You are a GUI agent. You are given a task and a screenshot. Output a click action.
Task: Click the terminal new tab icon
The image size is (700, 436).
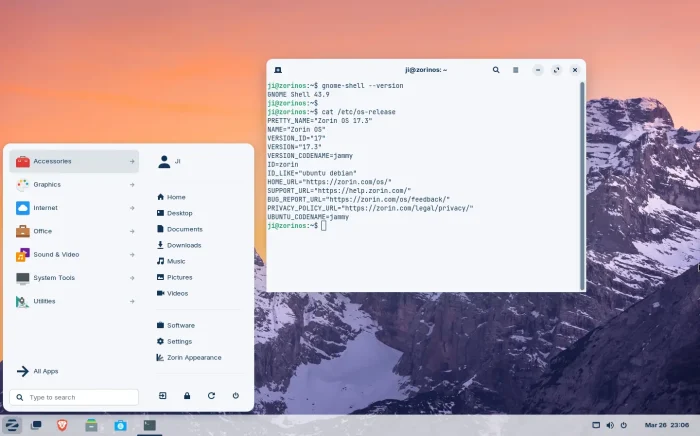(278, 70)
